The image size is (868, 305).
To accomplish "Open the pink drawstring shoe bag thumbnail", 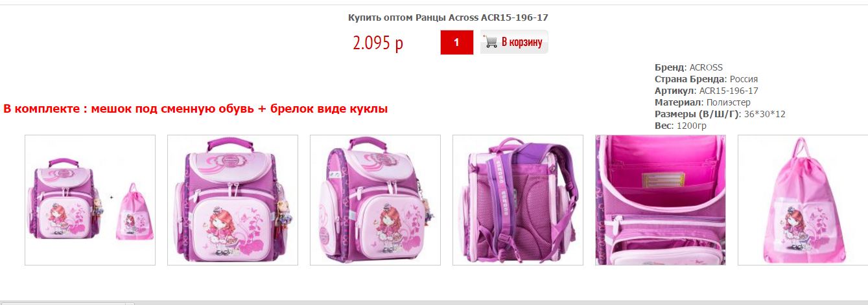I will (x=803, y=200).
